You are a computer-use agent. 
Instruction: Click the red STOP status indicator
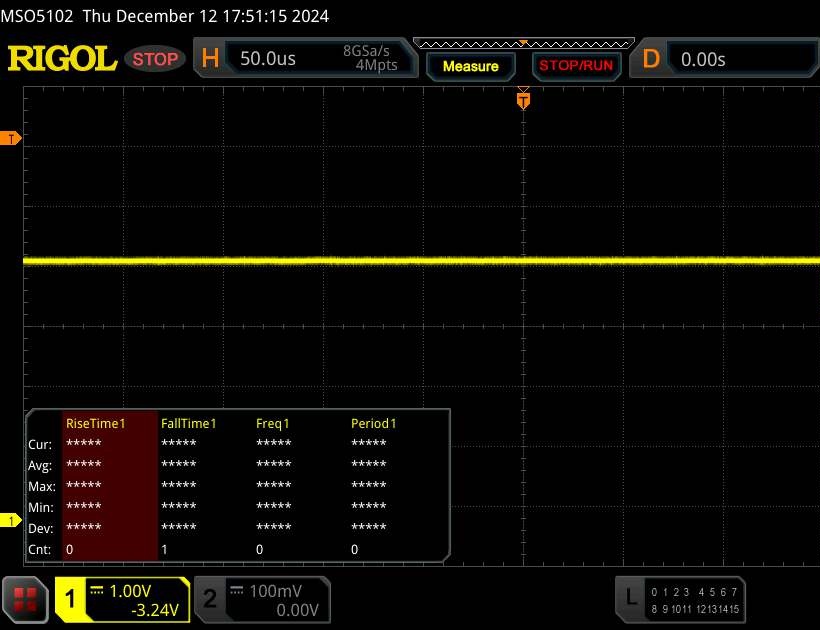click(x=156, y=59)
